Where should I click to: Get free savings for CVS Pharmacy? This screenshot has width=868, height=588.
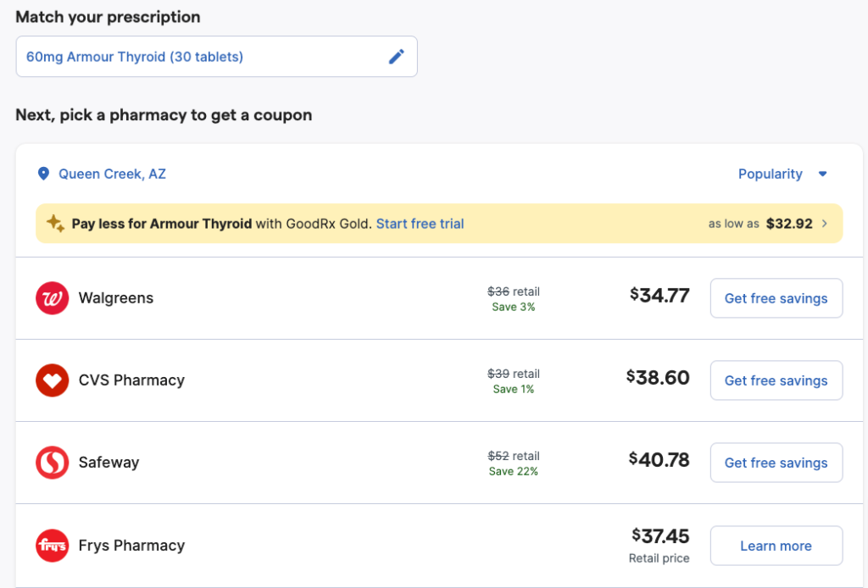click(x=776, y=380)
